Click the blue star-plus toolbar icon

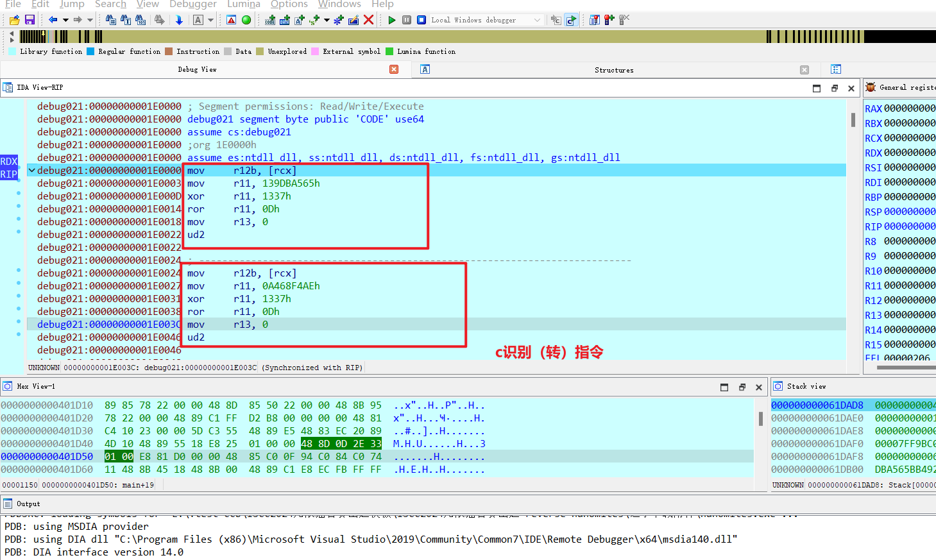tap(339, 20)
